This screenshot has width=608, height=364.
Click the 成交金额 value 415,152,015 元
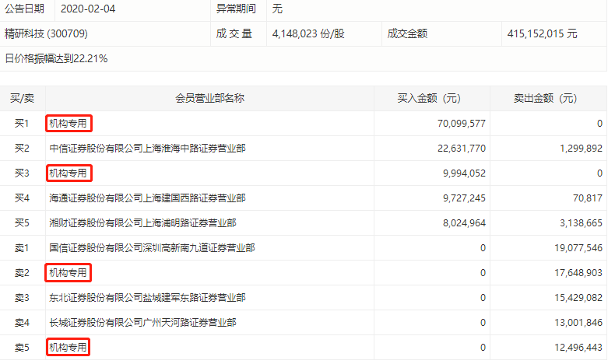tap(542, 33)
